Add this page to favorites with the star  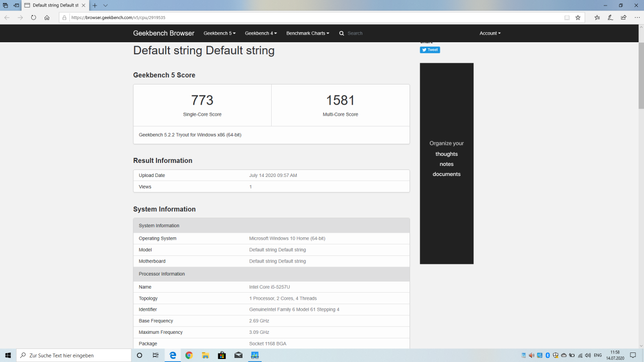click(578, 17)
